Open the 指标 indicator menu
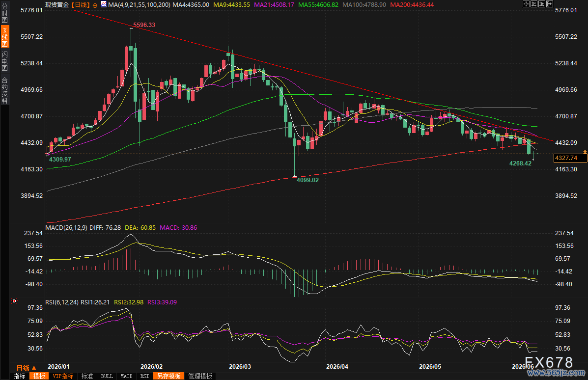 [20, 376]
